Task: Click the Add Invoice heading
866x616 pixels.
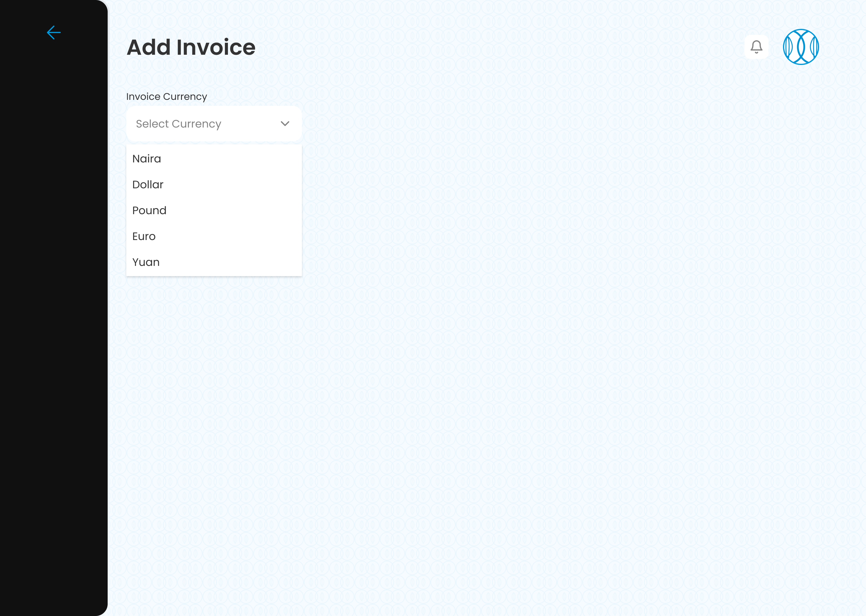Action: [x=191, y=47]
